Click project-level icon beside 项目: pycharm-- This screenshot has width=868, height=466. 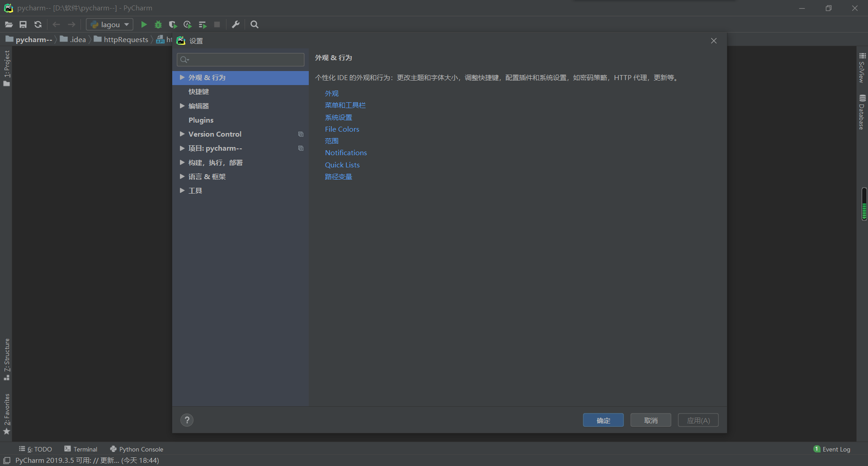click(301, 148)
